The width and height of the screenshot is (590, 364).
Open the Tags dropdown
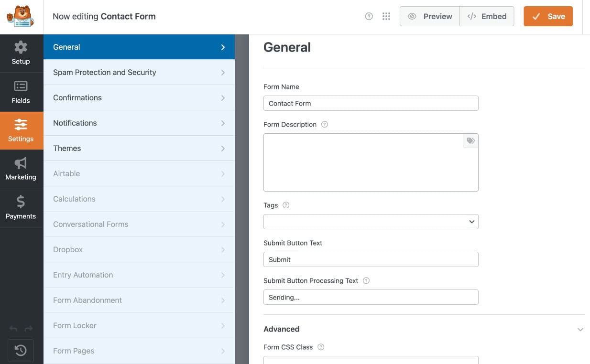tap(371, 222)
